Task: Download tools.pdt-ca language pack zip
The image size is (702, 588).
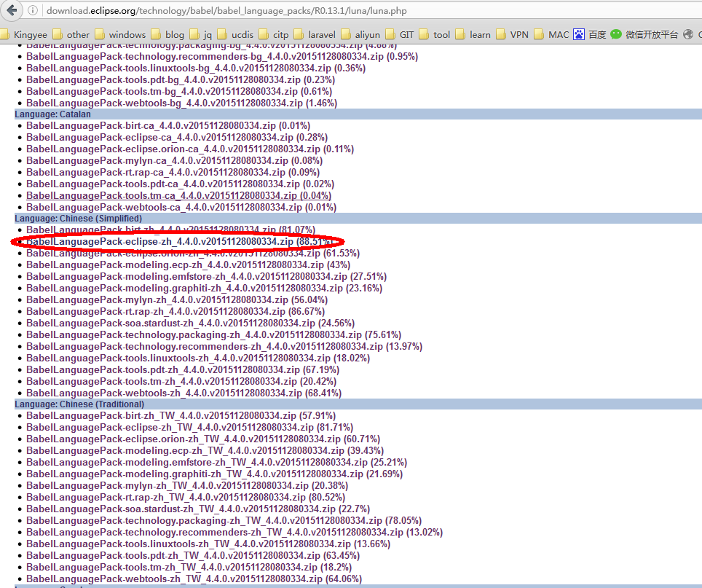Action: (180, 184)
